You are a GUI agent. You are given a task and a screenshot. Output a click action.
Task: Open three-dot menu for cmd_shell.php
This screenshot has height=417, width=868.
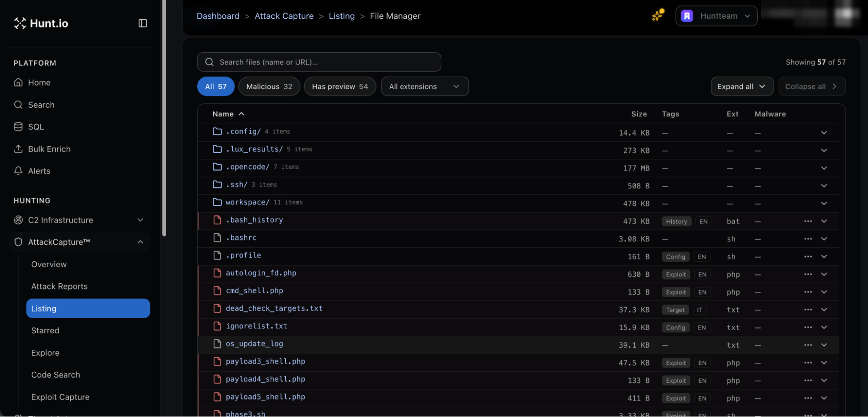pyautogui.click(x=808, y=292)
